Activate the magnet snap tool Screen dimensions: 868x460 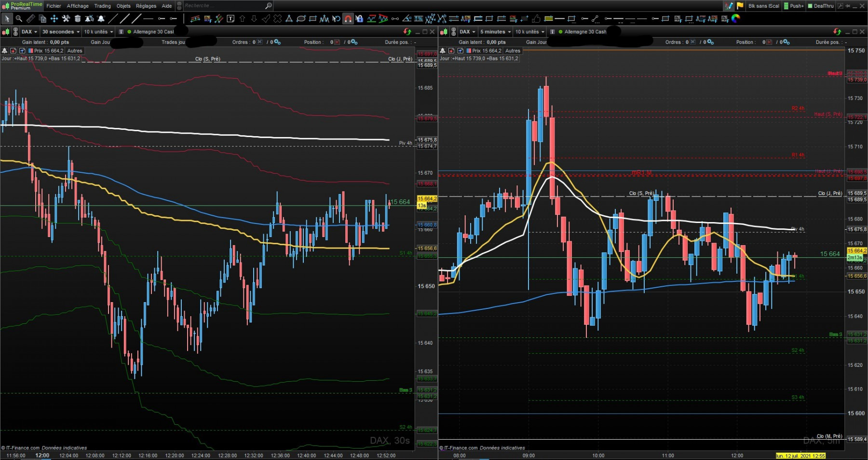(x=348, y=19)
